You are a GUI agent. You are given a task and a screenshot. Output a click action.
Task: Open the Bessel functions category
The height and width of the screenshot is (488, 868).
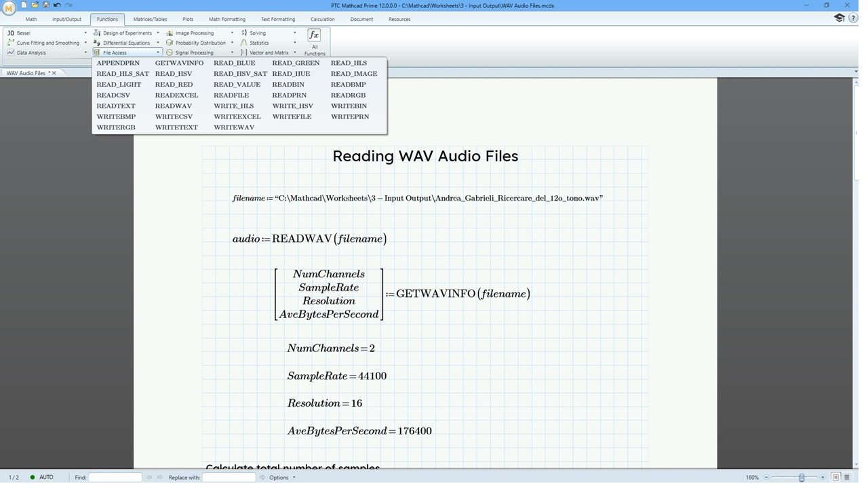47,33
